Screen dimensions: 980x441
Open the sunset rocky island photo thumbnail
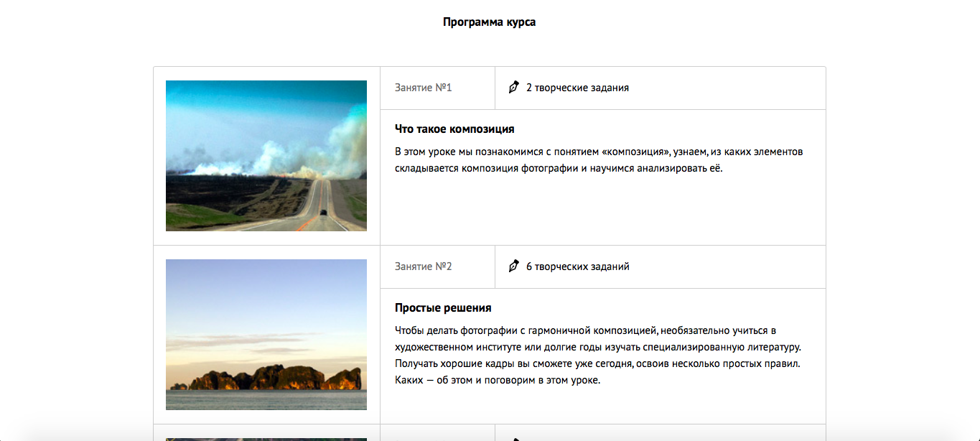(266, 335)
